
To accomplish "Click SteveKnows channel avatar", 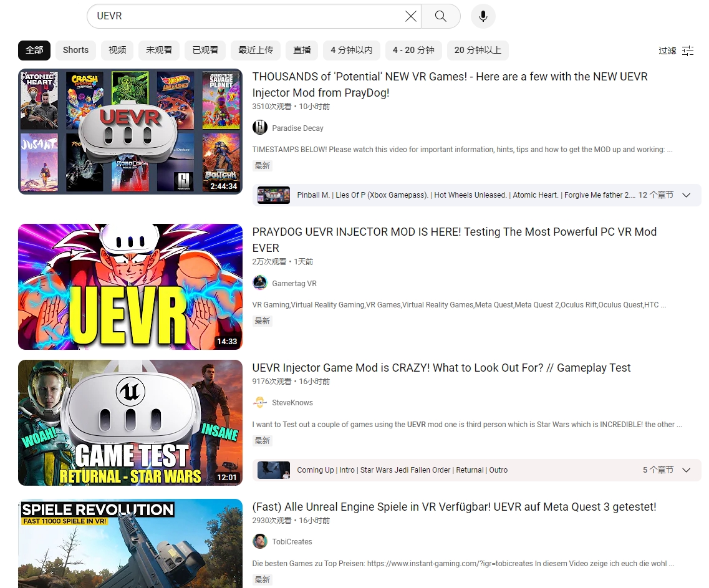I will point(260,402).
